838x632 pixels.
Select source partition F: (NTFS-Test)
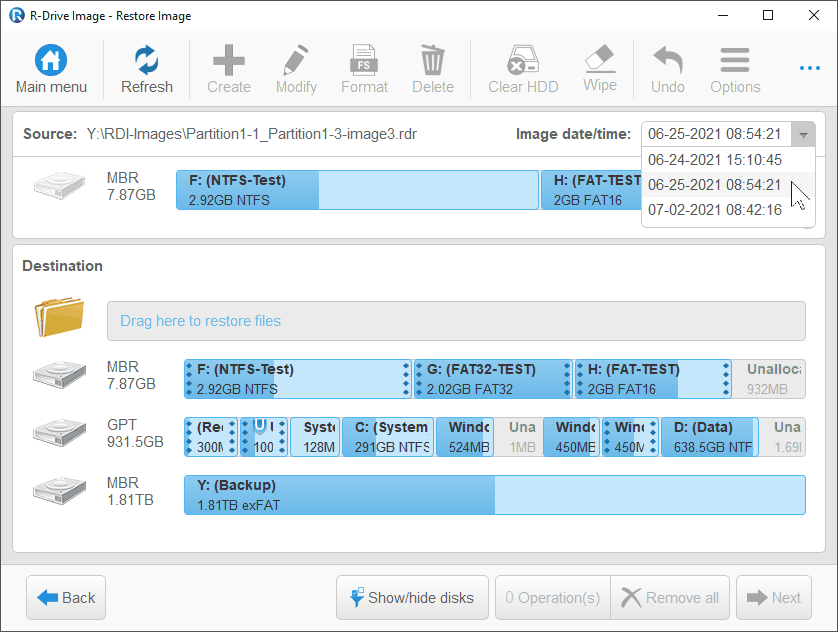click(357, 190)
